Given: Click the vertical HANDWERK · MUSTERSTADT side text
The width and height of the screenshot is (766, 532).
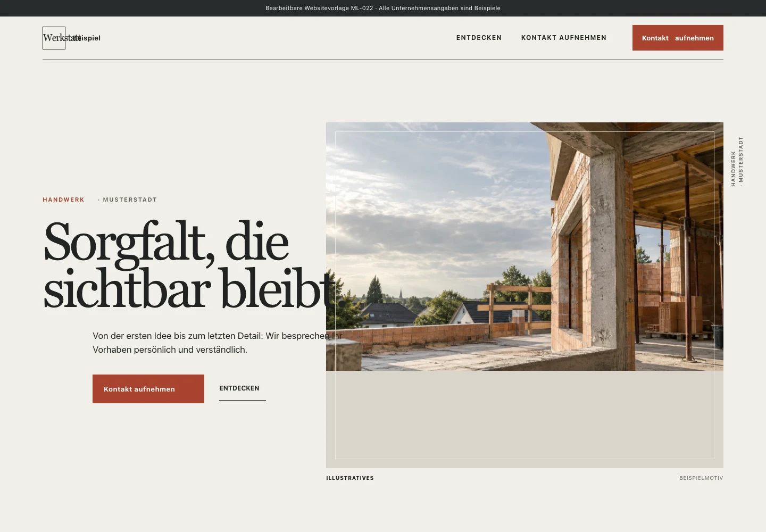Looking at the screenshot, I should click(737, 161).
